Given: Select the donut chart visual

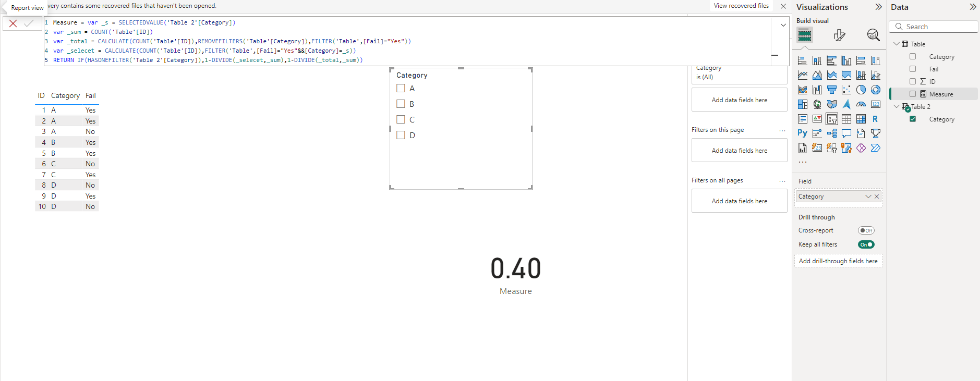Looking at the screenshot, I should pyautogui.click(x=876, y=90).
